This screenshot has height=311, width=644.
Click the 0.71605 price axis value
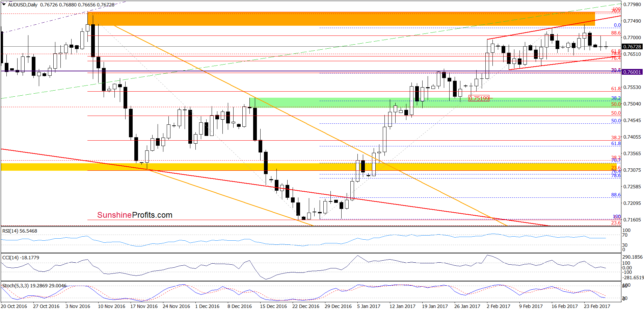pos(632,220)
